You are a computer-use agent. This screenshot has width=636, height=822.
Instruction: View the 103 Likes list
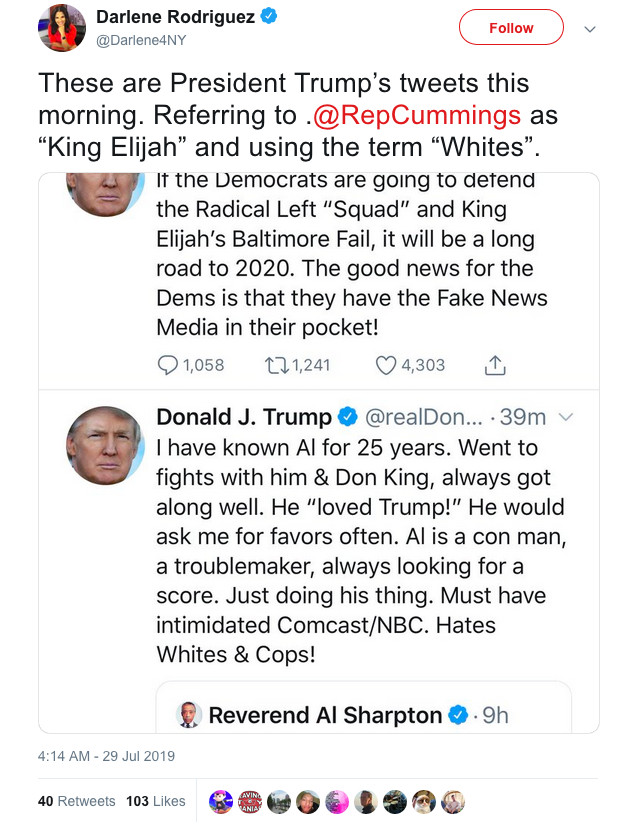point(156,801)
